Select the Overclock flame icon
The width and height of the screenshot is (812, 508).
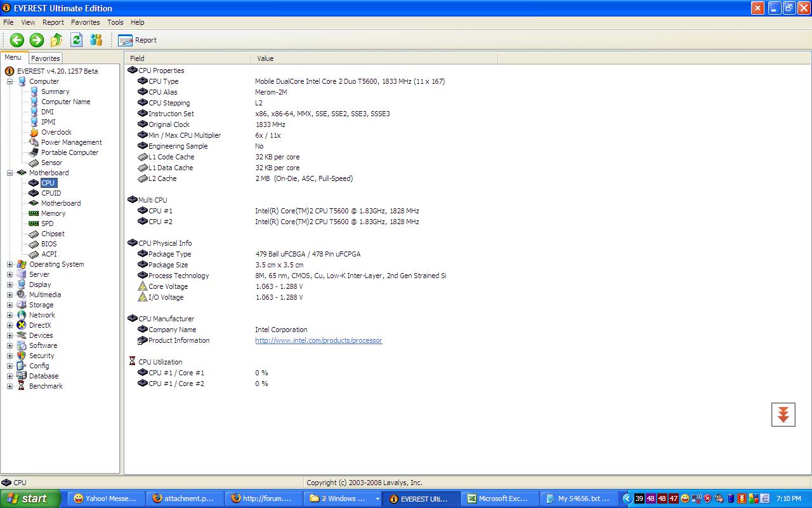coord(34,132)
